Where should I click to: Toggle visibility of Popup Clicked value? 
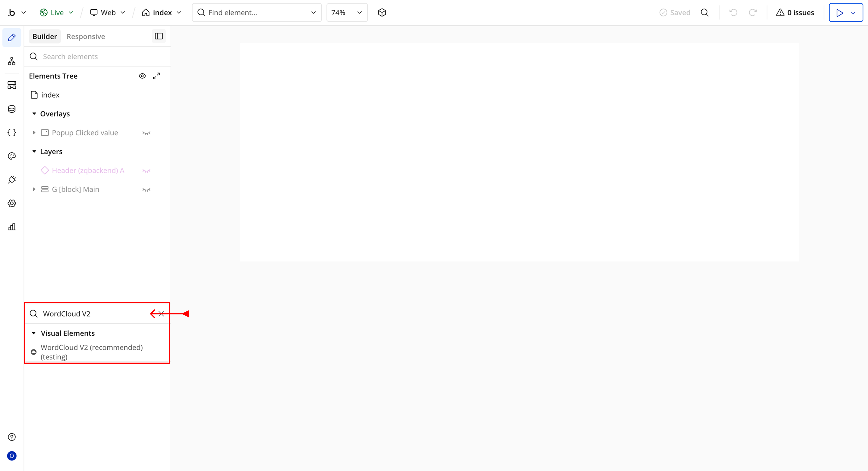coord(146,133)
